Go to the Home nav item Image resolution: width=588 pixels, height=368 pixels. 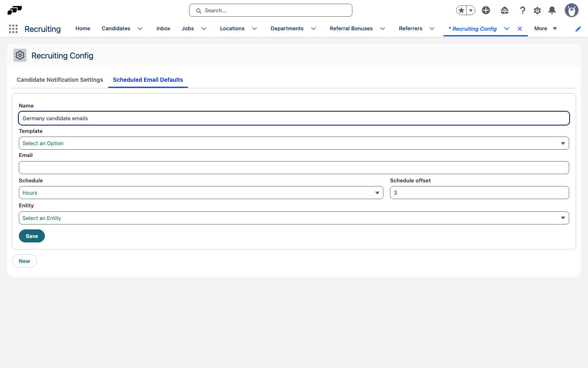(83, 29)
